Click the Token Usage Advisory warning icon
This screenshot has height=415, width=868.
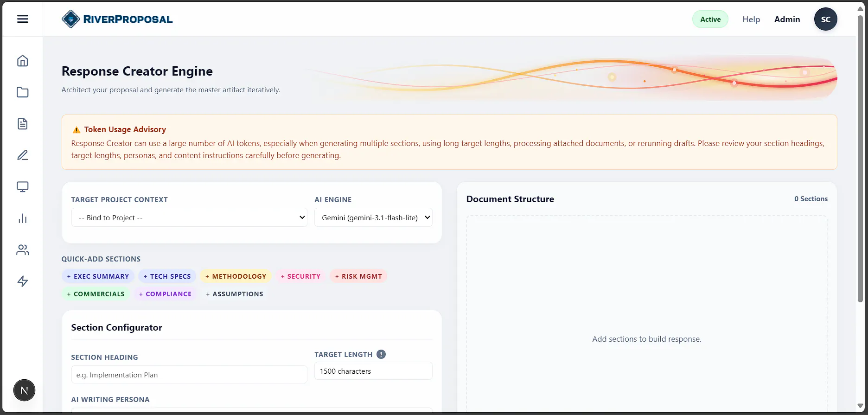point(77,130)
